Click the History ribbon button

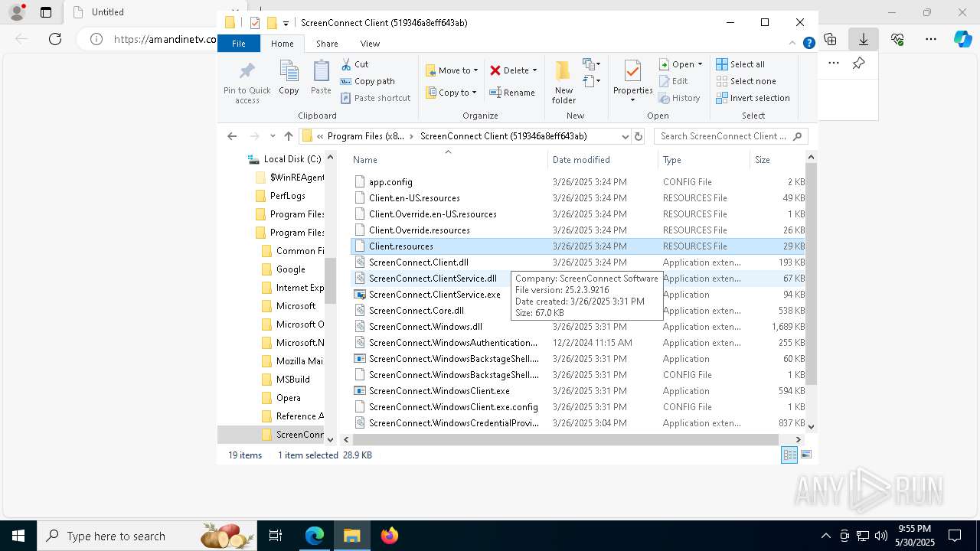tap(679, 98)
